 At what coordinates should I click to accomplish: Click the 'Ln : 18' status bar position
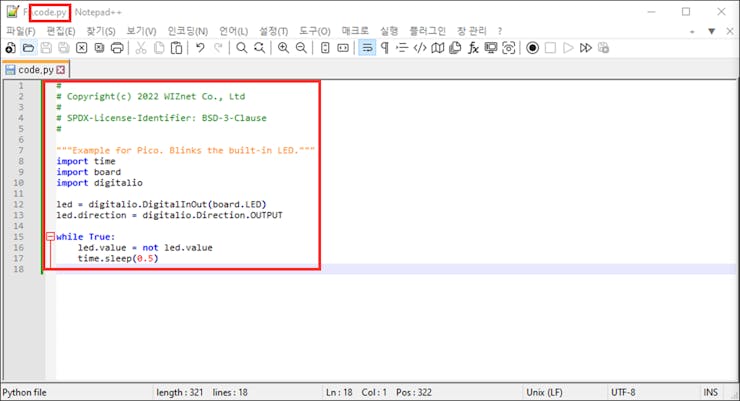(x=339, y=393)
